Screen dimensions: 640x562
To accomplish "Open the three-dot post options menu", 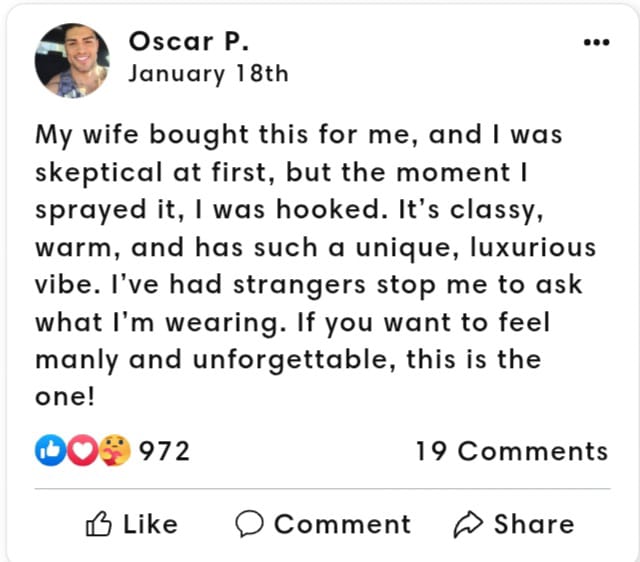I will tap(595, 43).
